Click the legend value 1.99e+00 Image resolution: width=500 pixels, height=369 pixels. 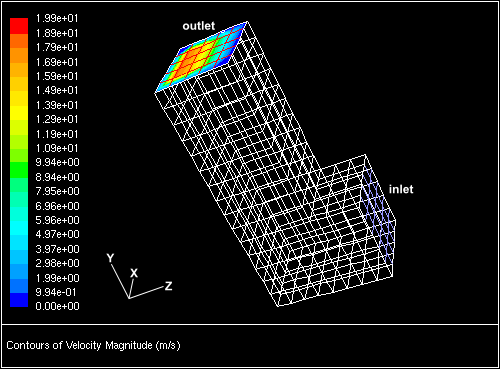point(57,278)
